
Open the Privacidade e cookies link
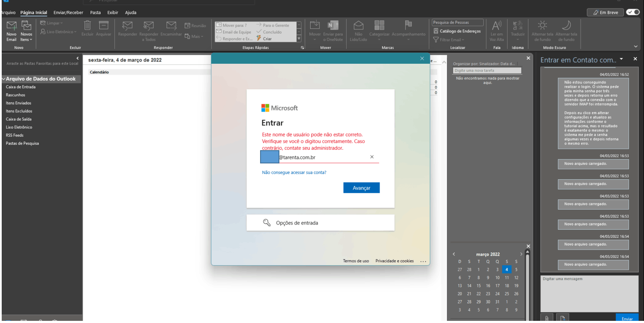click(395, 261)
